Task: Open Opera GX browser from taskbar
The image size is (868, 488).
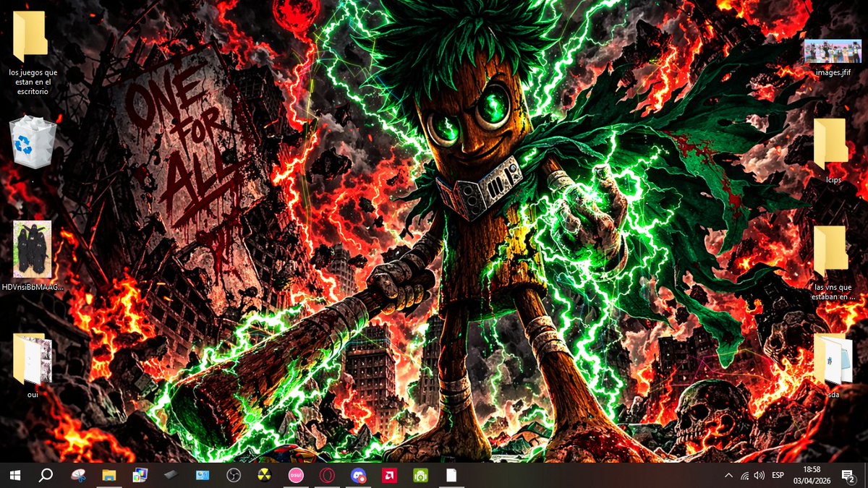Action: (x=327, y=475)
